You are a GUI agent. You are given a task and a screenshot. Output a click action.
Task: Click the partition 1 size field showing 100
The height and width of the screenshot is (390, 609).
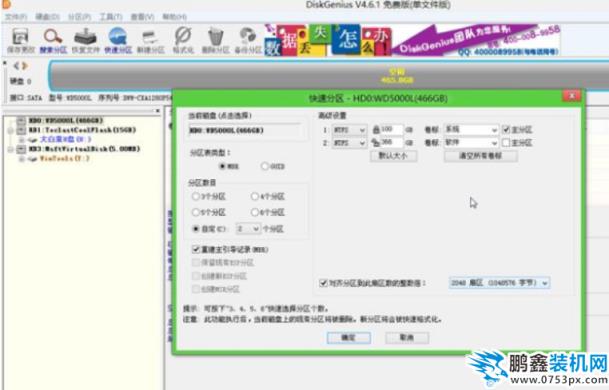click(392, 129)
